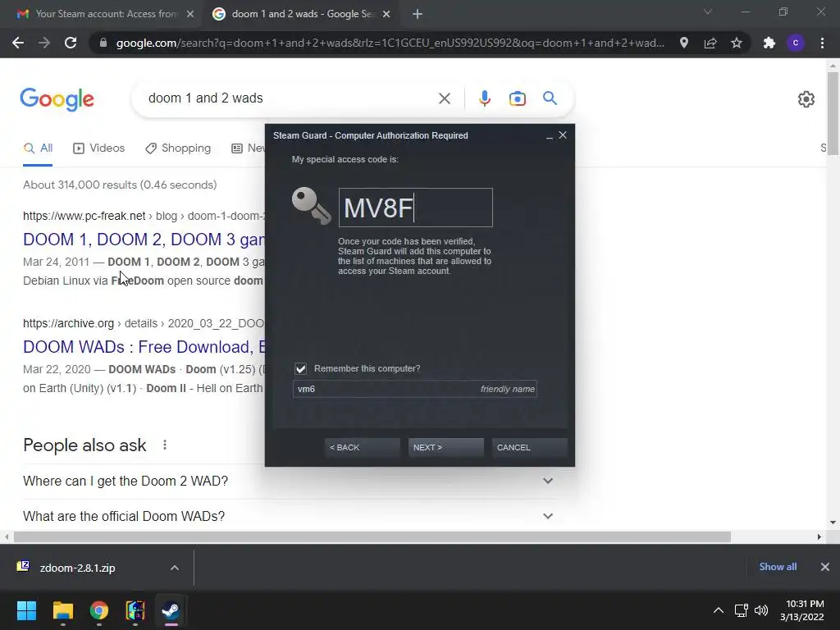
Task: Open the WinRAR icon in taskbar
Action: pyautogui.click(x=135, y=610)
